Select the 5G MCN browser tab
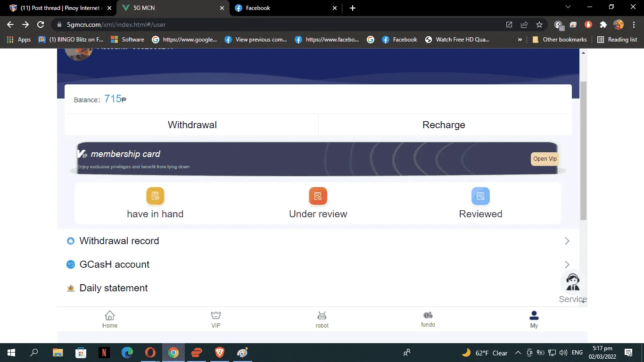The height and width of the screenshot is (362, 644). 173,8
